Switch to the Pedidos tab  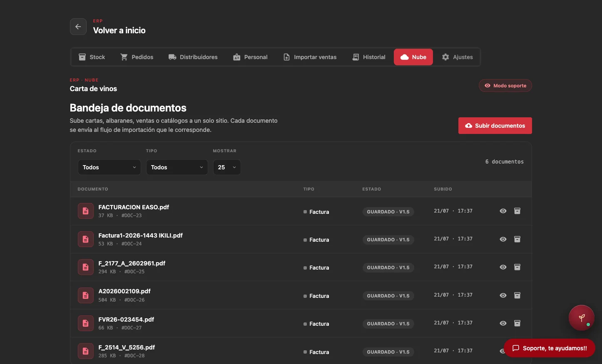(137, 57)
